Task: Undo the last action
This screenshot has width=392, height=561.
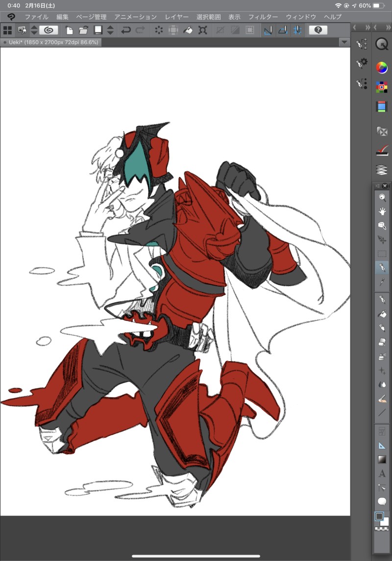Action: 125,30
